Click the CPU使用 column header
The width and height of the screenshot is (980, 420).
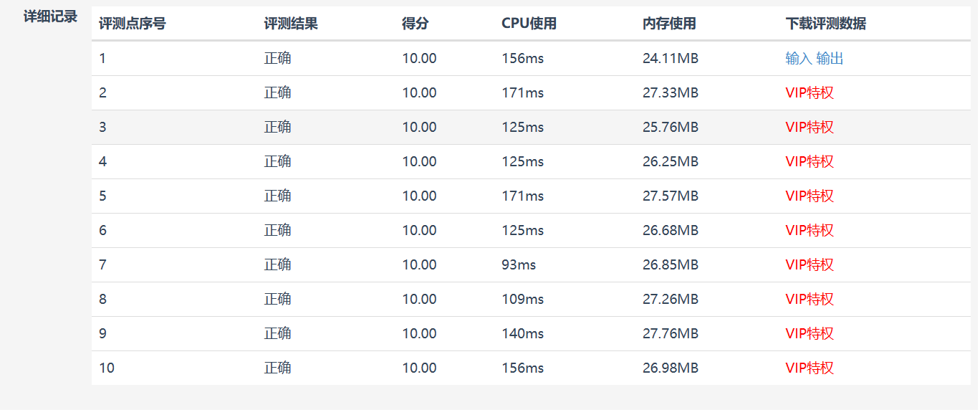pyautogui.click(x=529, y=24)
